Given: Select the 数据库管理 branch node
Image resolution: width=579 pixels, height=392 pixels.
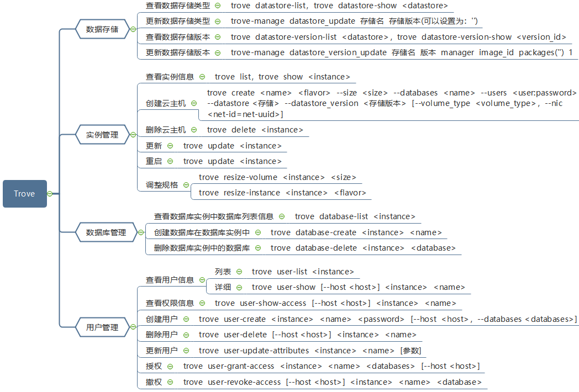Looking at the screenshot, I should [106, 232].
